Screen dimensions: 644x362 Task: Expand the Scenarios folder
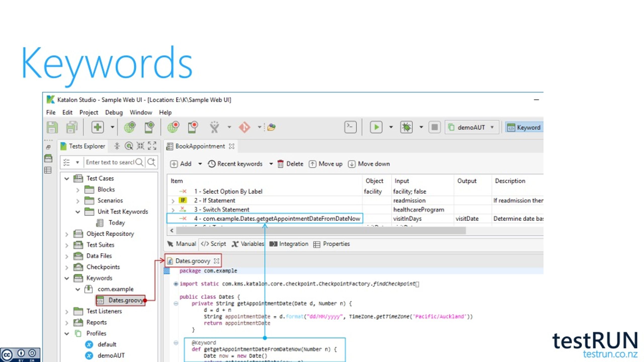pyautogui.click(x=78, y=201)
